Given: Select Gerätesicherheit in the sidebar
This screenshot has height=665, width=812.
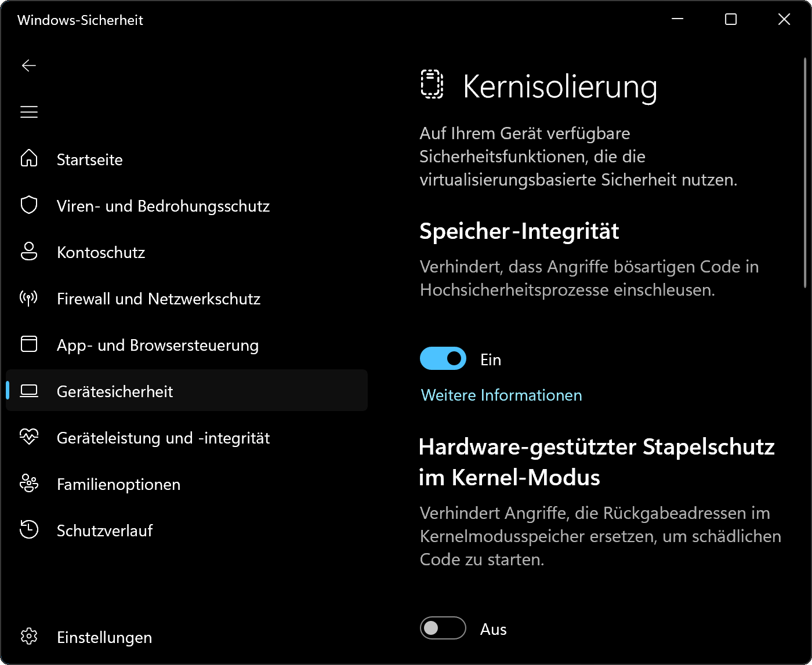Looking at the screenshot, I should [114, 391].
